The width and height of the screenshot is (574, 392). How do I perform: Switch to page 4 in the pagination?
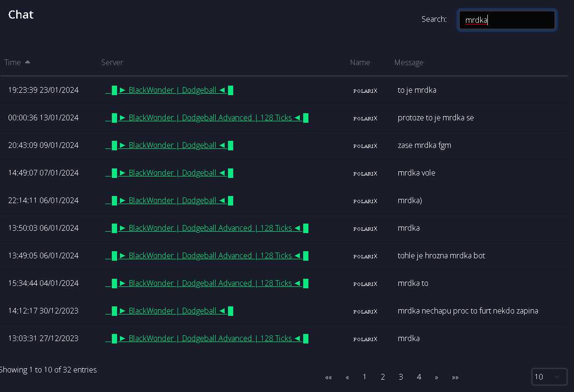tap(419, 377)
